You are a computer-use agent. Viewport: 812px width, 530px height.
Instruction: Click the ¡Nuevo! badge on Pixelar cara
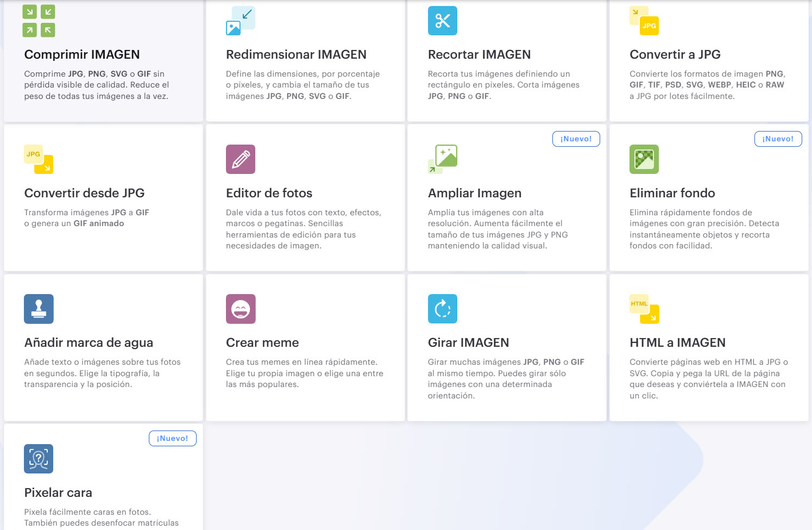(x=172, y=439)
